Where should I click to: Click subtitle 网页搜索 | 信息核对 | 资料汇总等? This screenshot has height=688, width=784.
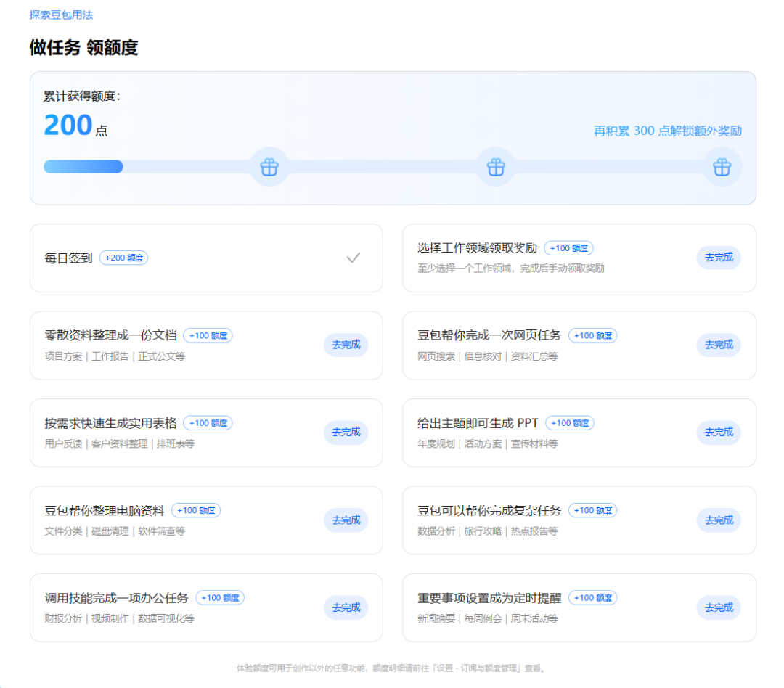[488, 356]
